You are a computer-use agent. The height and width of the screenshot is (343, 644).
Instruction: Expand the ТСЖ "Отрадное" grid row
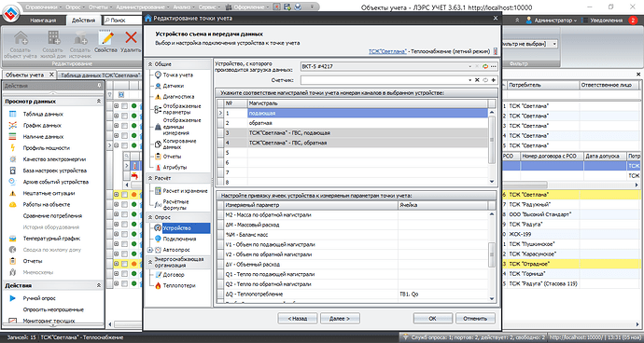coord(117,264)
